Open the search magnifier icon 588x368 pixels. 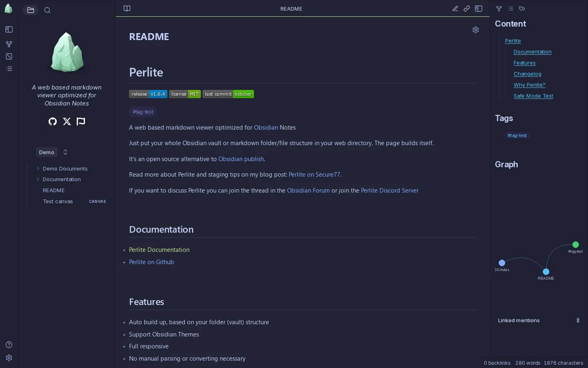47,10
